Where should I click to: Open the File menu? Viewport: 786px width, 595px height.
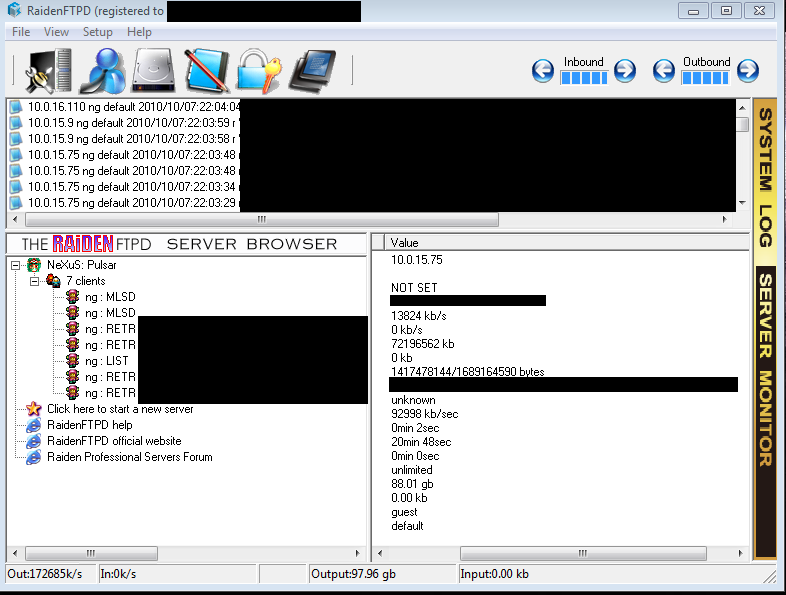click(x=21, y=32)
